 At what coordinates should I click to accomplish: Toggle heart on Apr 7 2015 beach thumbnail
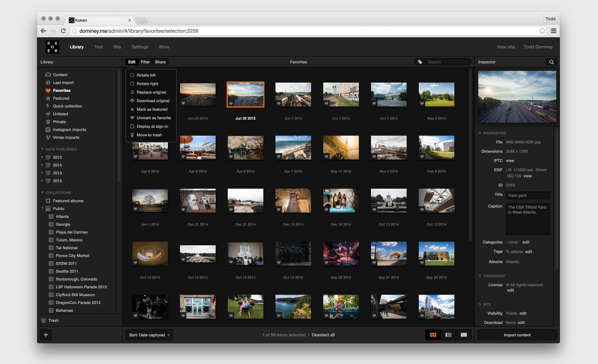[279, 156]
